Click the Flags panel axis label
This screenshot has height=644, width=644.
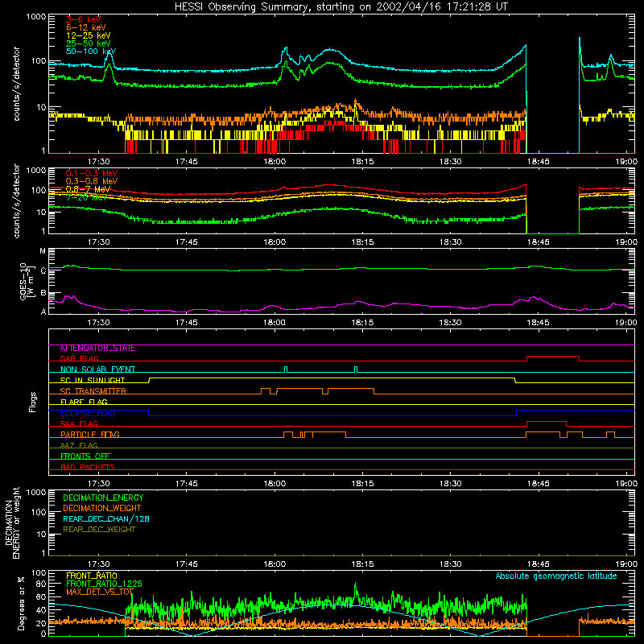pyautogui.click(x=33, y=402)
